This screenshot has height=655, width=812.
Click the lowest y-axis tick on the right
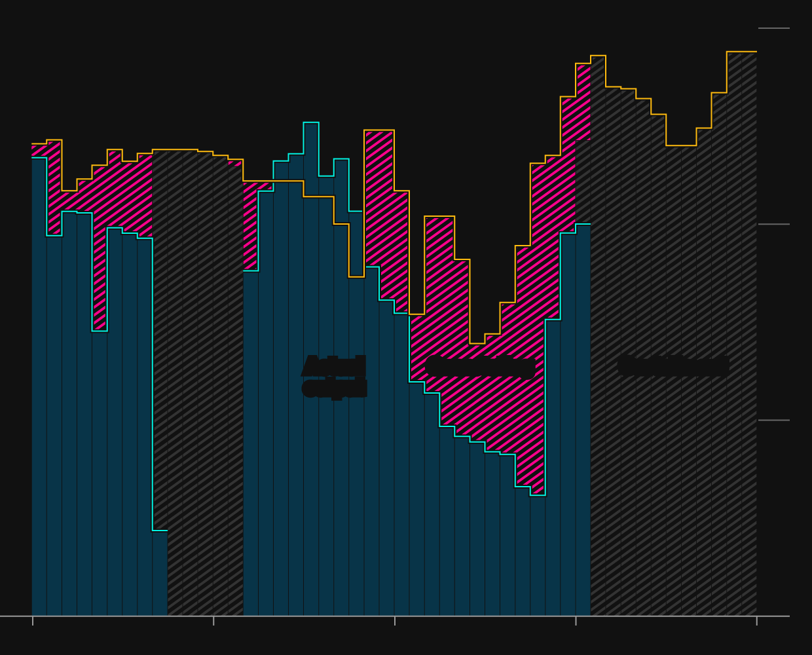tap(773, 420)
